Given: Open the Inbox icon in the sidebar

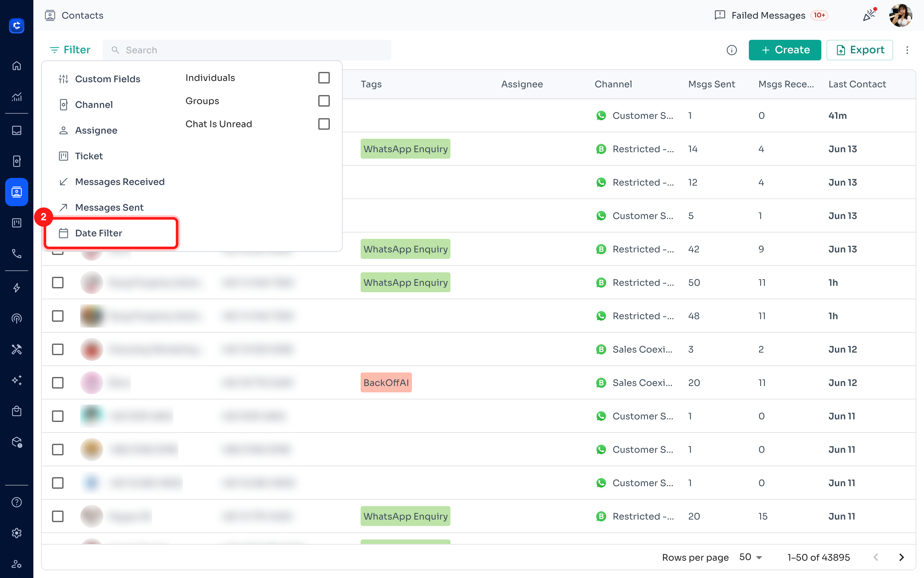Looking at the screenshot, I should [x=16, y=130].
